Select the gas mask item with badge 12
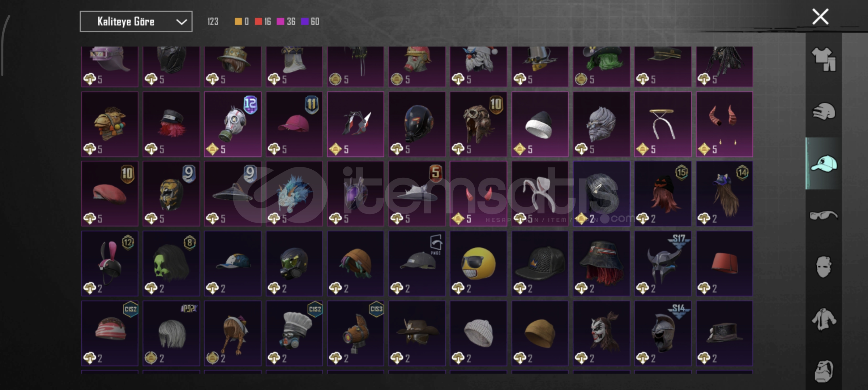Image resolution: width=868 pixels, height=390 pixels. (233, 124)
